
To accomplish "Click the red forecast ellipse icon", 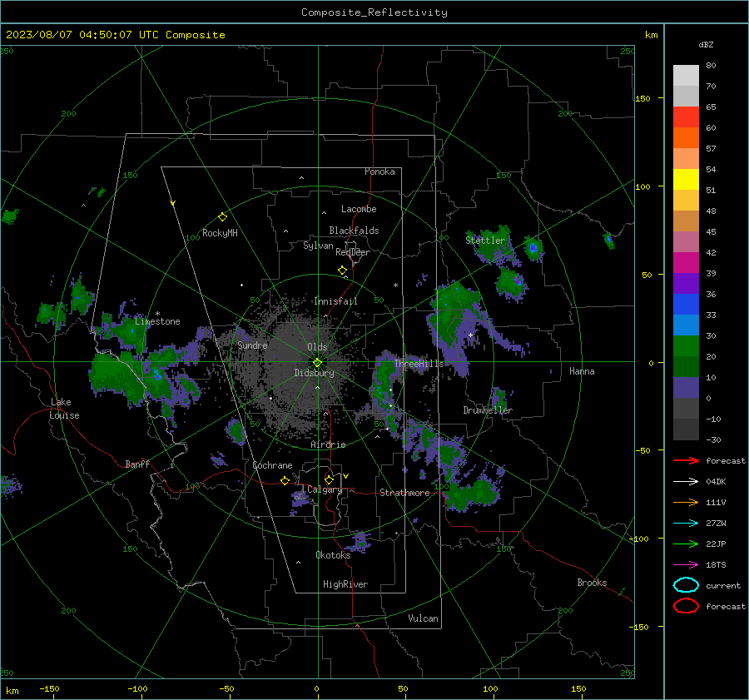I will [686, 606].
